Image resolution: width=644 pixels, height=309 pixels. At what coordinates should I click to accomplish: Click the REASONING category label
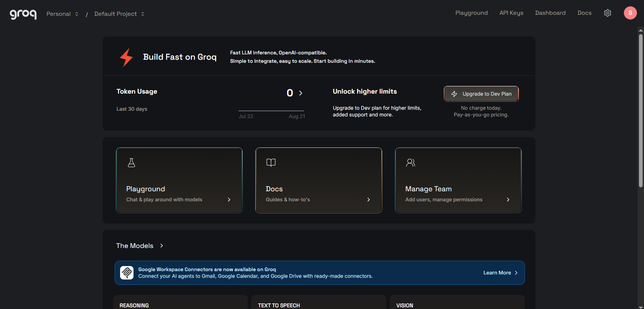pyautogui.click(x=134, y=305)
